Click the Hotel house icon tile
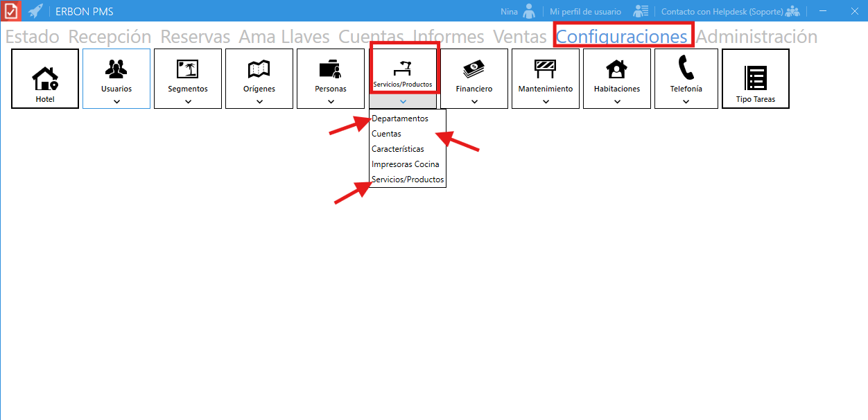The height and width of the screenshot is (420, 868). [x=45, y=76]
